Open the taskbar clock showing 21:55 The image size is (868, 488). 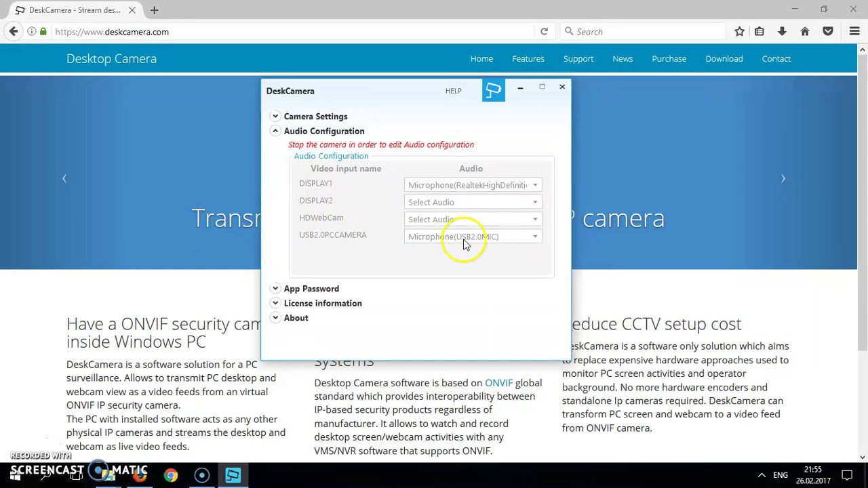812,475
